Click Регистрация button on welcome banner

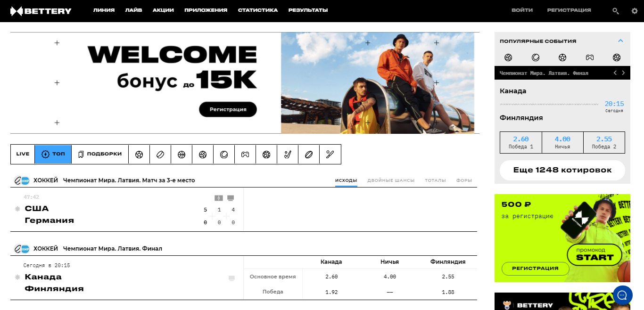coord(228,109)
